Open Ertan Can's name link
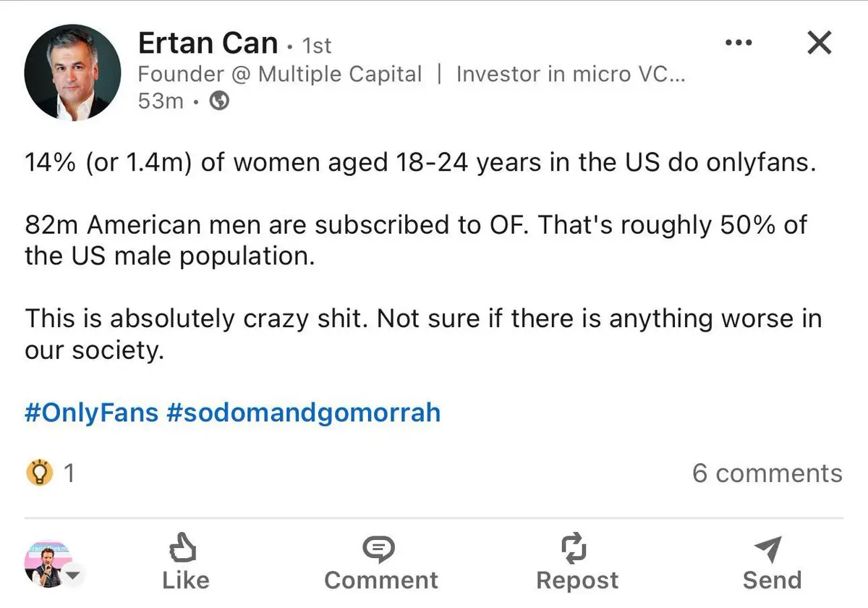 208,43
